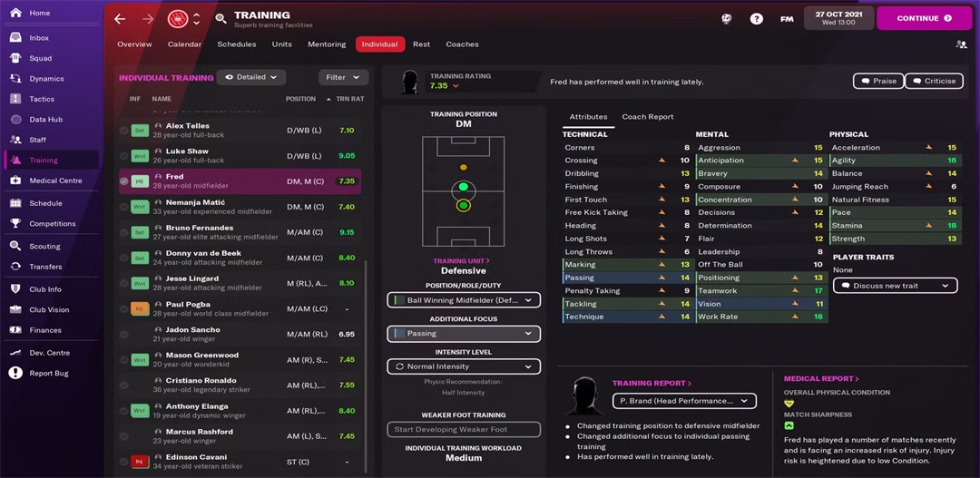This screenshot has height=478, width=980.
Task: Open the Detailed view dropdown
Action: (251, 77)
